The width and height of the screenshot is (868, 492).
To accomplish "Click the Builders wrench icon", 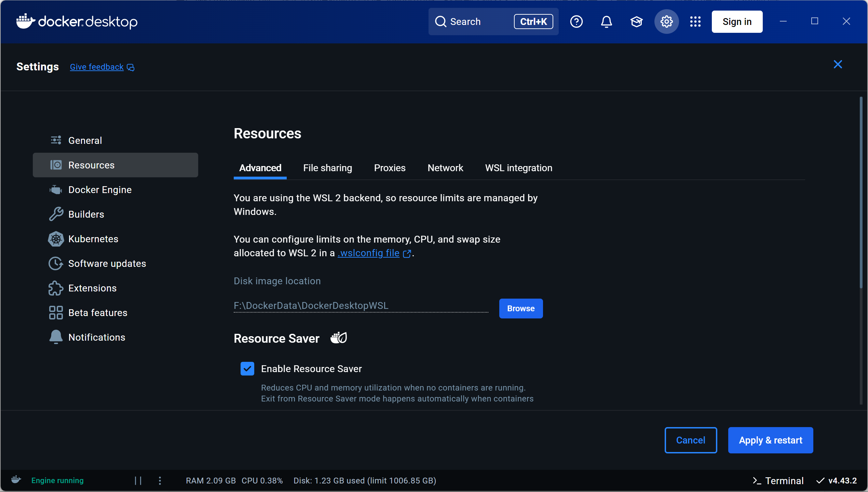I will click(x=56, y=214).
